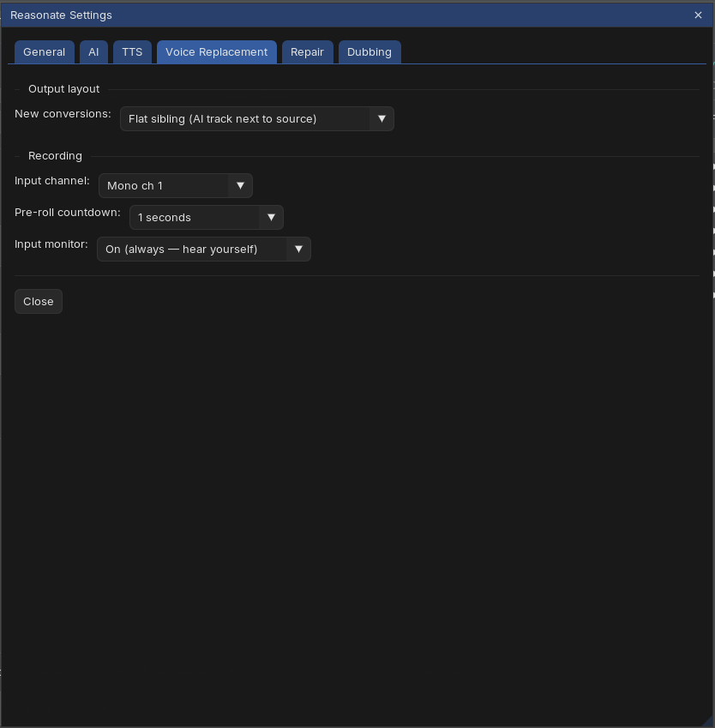Open the Repair tab

point(308,52)
